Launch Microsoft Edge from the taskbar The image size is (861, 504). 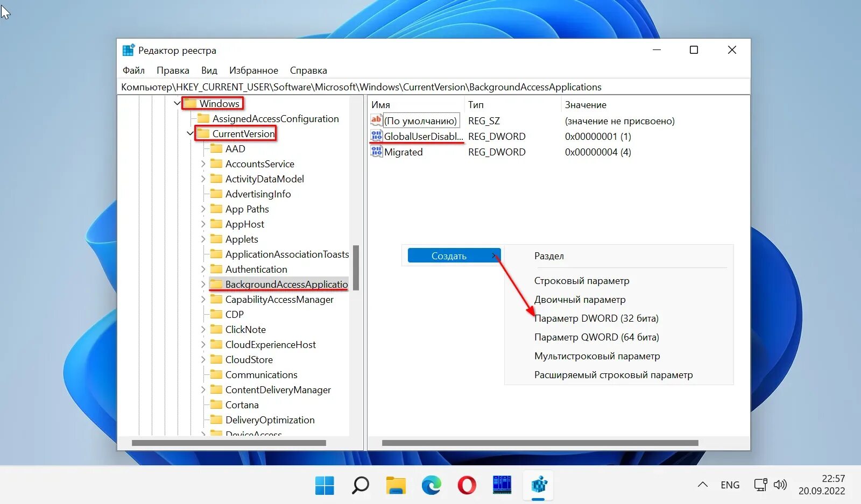coord(431,485)
